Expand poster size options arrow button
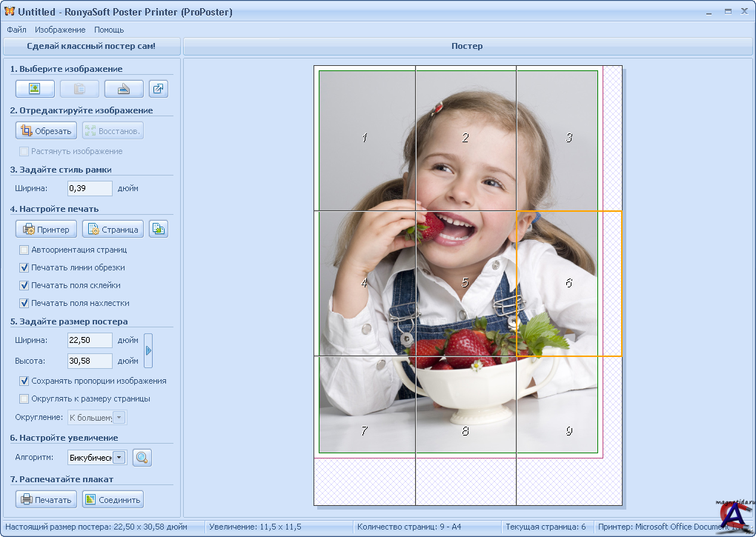 [x=148, y=351]
